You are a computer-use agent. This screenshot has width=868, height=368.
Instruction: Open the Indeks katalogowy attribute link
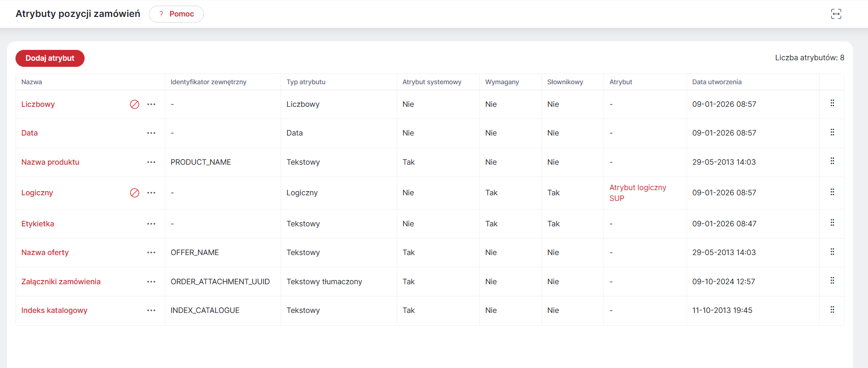click(55, 311)
